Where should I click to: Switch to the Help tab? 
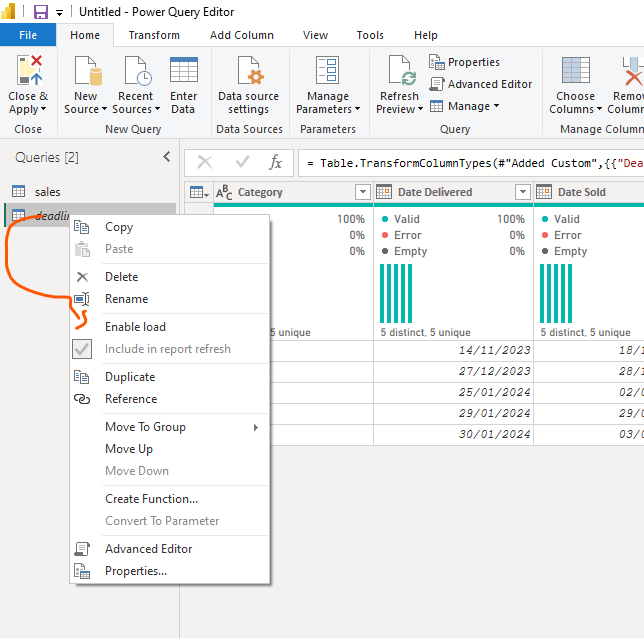click(426, 35)
